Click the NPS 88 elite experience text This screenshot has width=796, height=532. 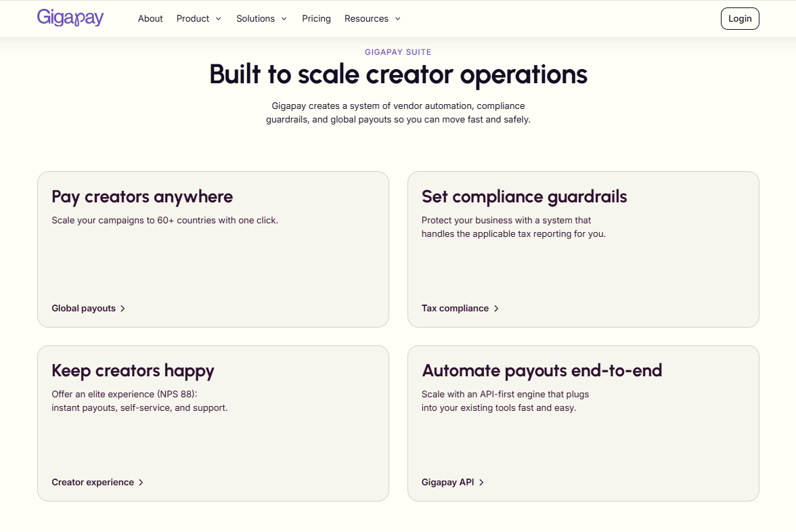139,401
